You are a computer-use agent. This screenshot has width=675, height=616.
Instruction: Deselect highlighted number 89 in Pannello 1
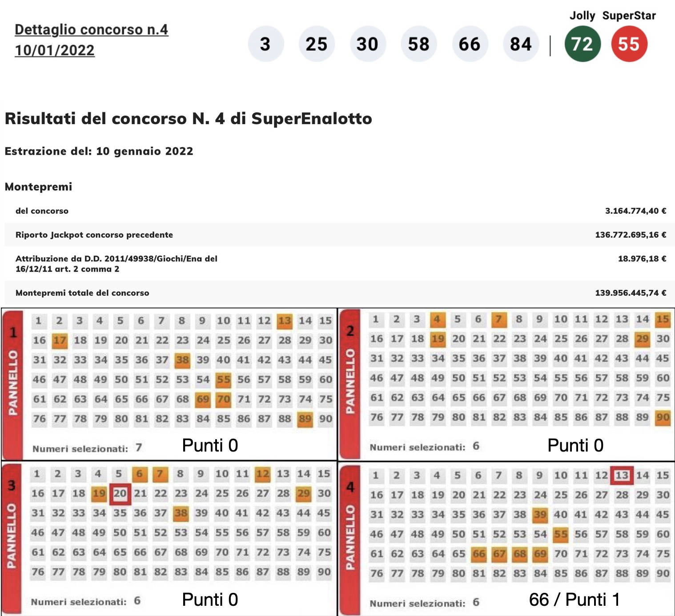[305, 419]
